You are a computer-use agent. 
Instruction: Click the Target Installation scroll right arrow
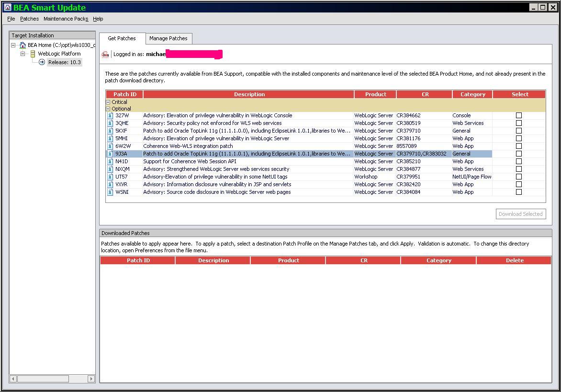point(91,379)
